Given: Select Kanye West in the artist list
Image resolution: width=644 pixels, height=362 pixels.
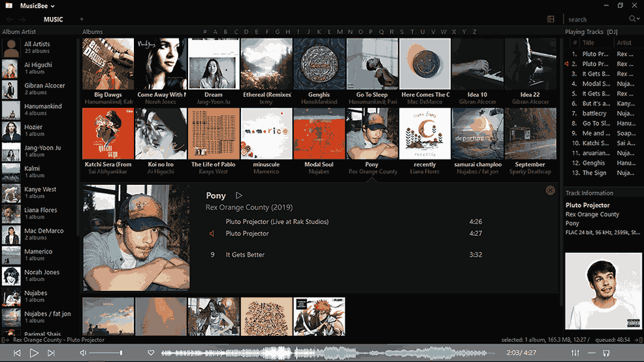Looking at the screenshot, I should click(x=39, y=193).
